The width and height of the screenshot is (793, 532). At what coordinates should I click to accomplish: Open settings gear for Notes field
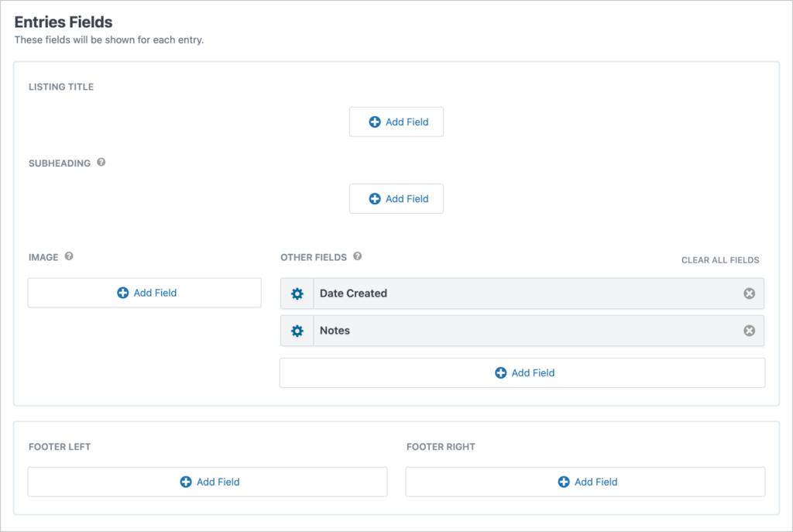click(x=297, y=331)
